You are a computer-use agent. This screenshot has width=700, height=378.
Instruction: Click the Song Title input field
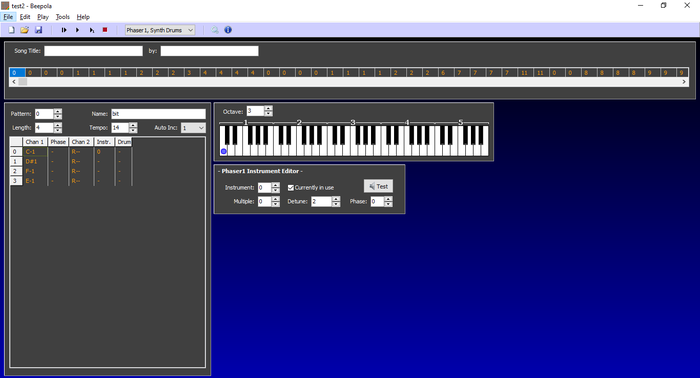pos(93,51)
